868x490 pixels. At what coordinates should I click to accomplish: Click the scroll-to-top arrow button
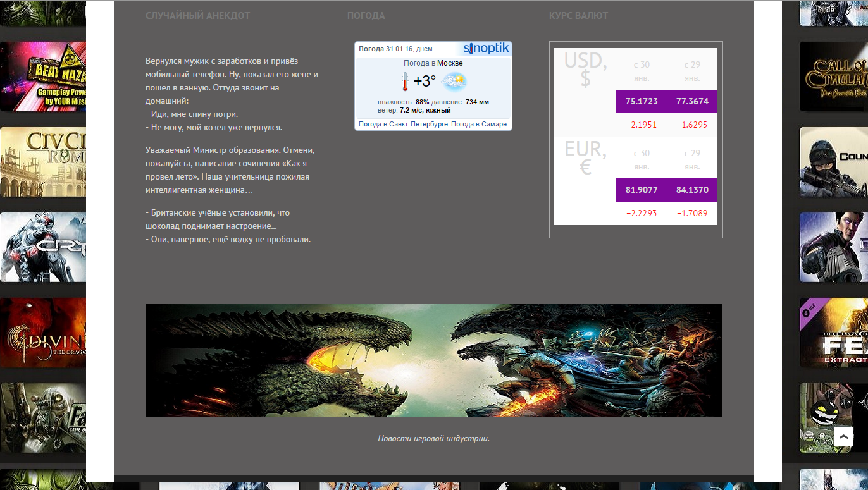coord(843,437)
